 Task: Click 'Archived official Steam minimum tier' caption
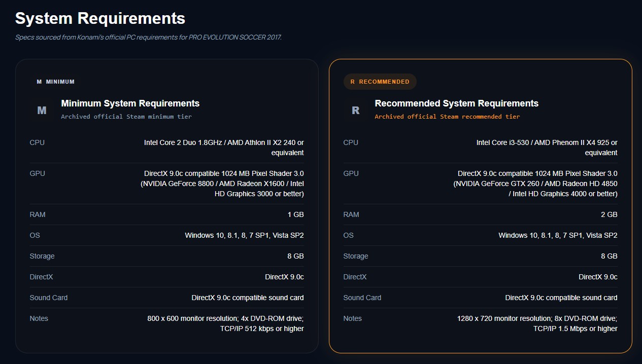[126, 117]
